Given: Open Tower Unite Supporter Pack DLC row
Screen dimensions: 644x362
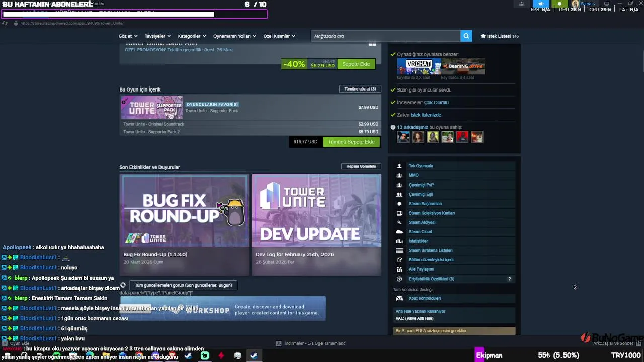Looking at the screenshot, I should click(x=251, y=107).
